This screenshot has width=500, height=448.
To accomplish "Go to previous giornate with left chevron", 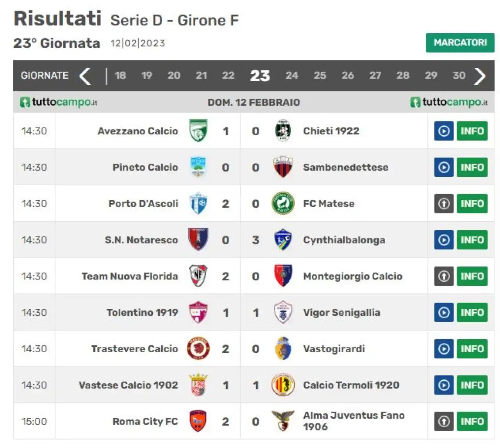I will (x=85, y=76).
